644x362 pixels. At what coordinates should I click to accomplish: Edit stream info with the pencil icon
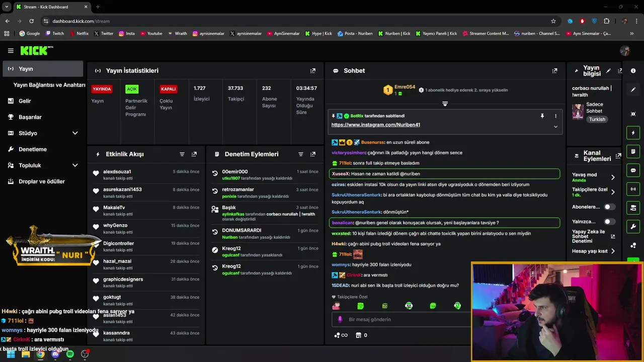(x=608, y=71)
